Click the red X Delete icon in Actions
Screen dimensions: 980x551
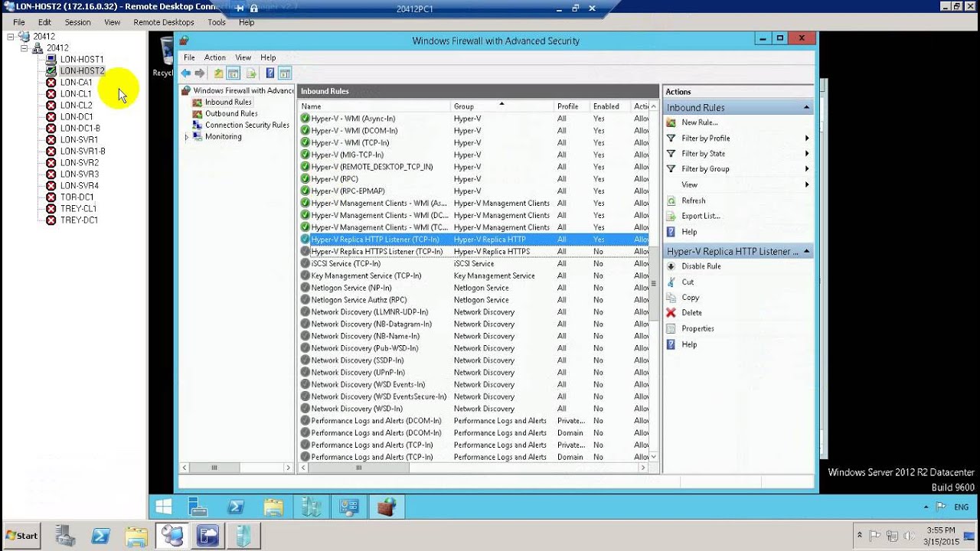pyautogui.click(x=671, y=313)
